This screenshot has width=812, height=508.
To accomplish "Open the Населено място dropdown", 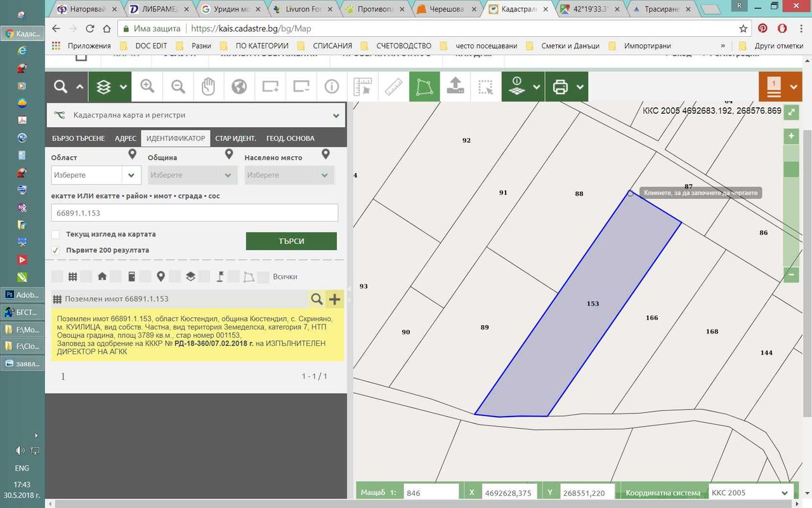I will (x=289, y=175).
